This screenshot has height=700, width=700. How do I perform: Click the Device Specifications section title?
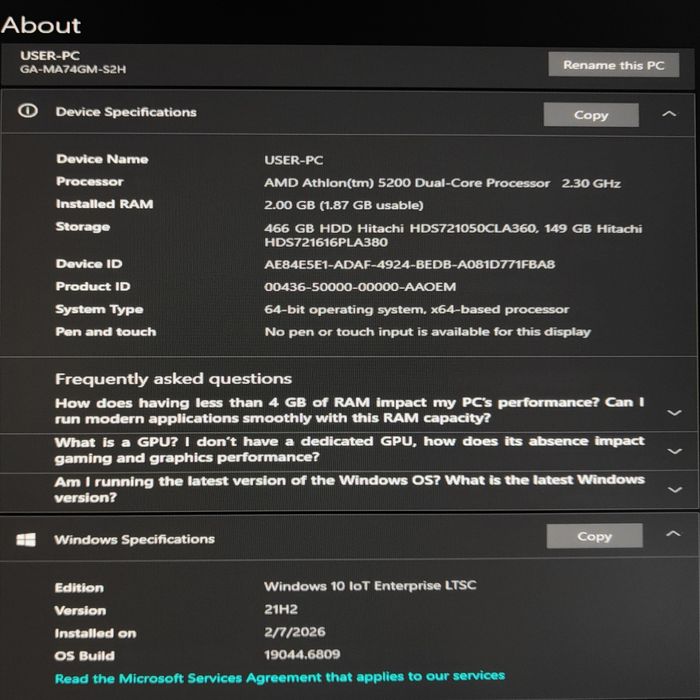(126, 112)
